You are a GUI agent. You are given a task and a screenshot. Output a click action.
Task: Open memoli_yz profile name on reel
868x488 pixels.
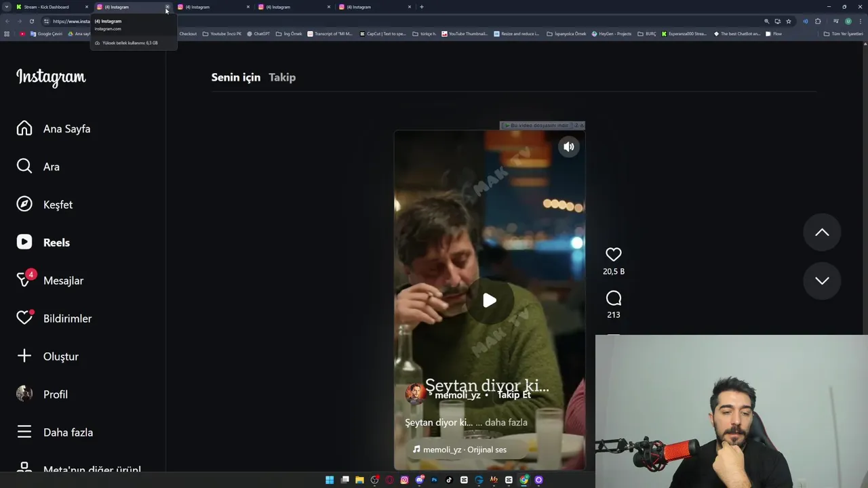point(458,395)
